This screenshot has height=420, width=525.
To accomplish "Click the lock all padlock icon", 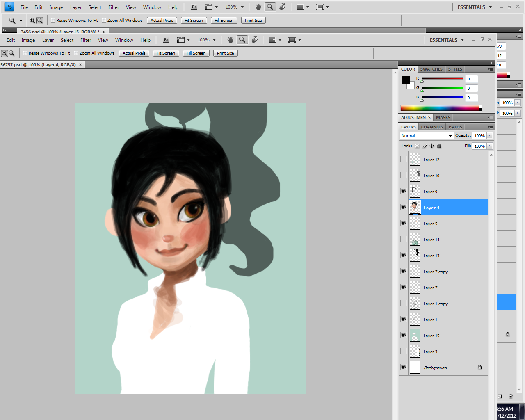I will click(439, 146).
